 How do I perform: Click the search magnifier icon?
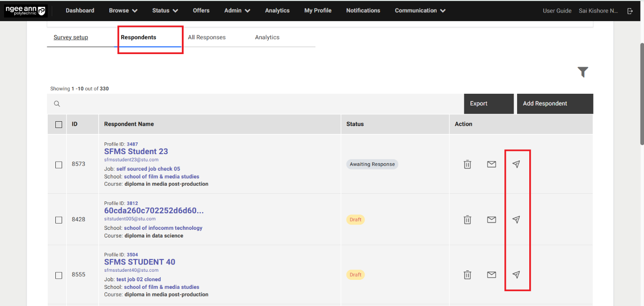pos(57,104)
